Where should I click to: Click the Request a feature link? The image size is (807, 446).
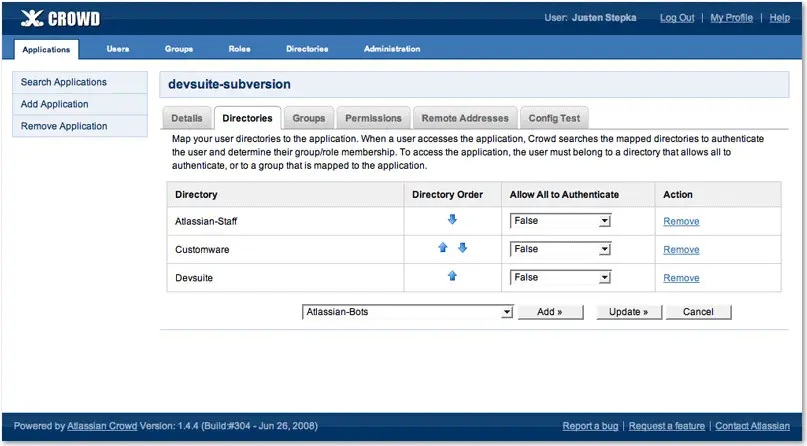[666, 426]
